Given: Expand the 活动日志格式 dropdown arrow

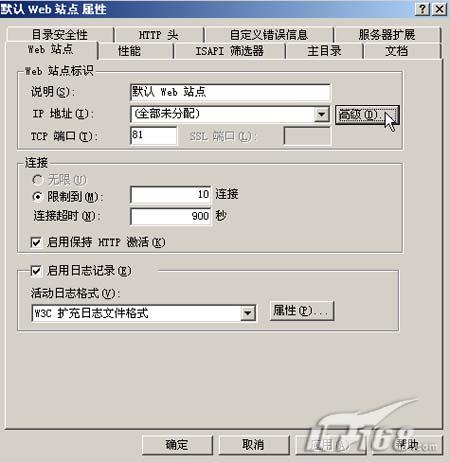Looking at the screenshot, I should [x=247, y=313].
